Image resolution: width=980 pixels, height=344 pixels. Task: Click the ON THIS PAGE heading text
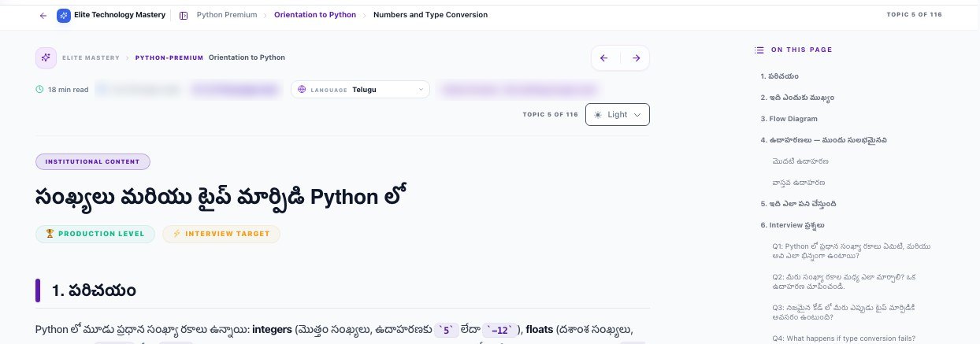[801, 50]
